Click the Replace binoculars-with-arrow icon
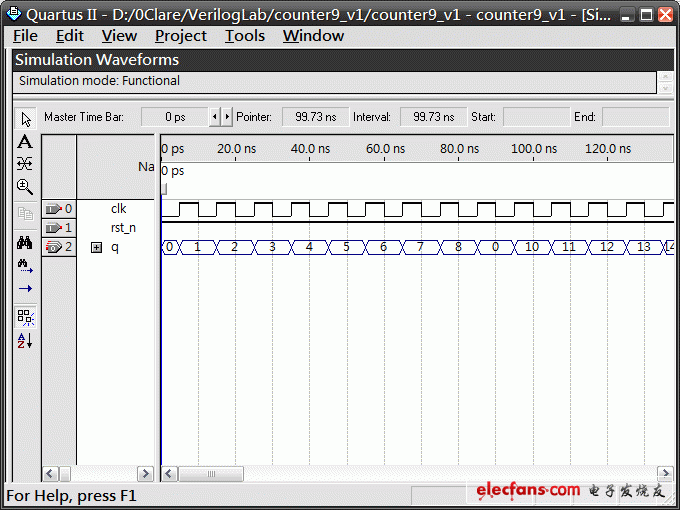This screenshot has height=510, width=680. pos(26,266)
